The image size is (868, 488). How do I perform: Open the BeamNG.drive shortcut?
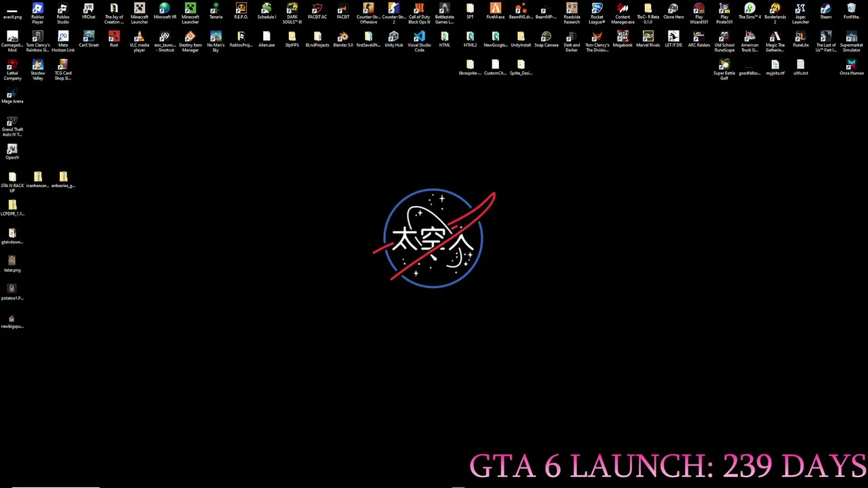tap(521, 12)
